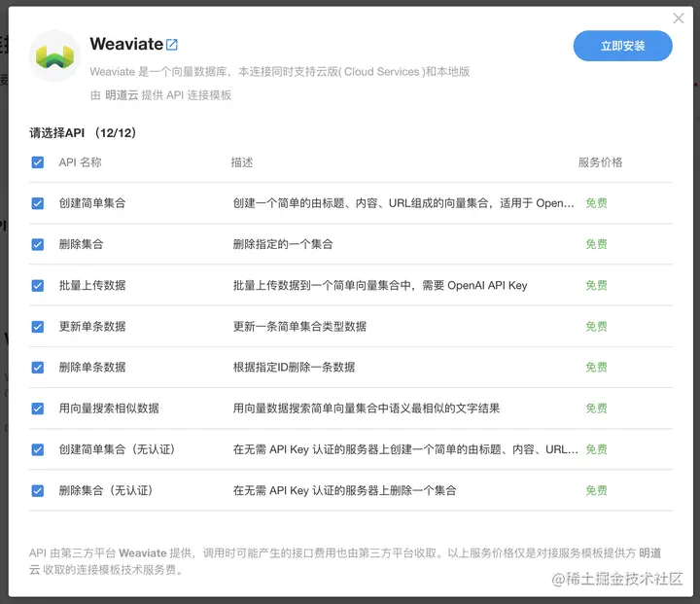
Task: Select the 创建简单集合 API name
Action: coord(92,203)
